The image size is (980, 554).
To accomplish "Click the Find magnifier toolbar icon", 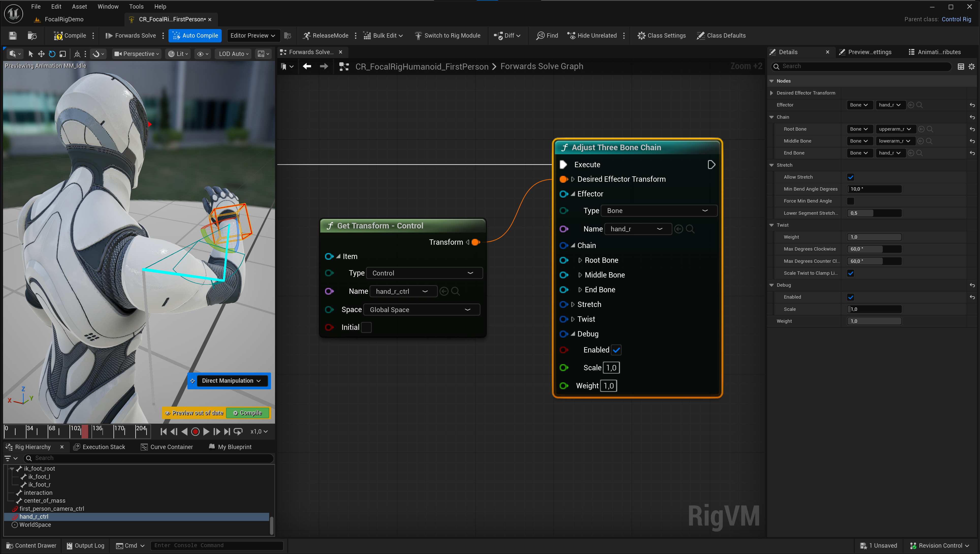I will point(540,35).
